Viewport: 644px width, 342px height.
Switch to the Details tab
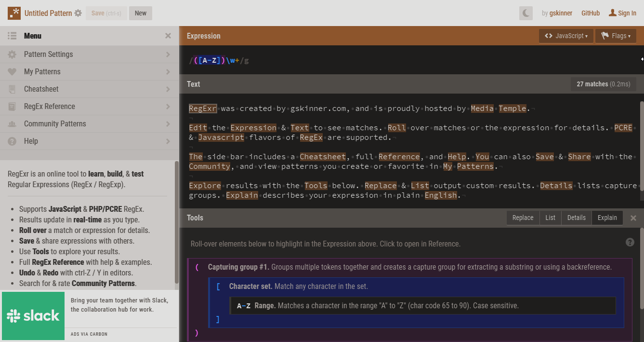[x=576, y=218]
